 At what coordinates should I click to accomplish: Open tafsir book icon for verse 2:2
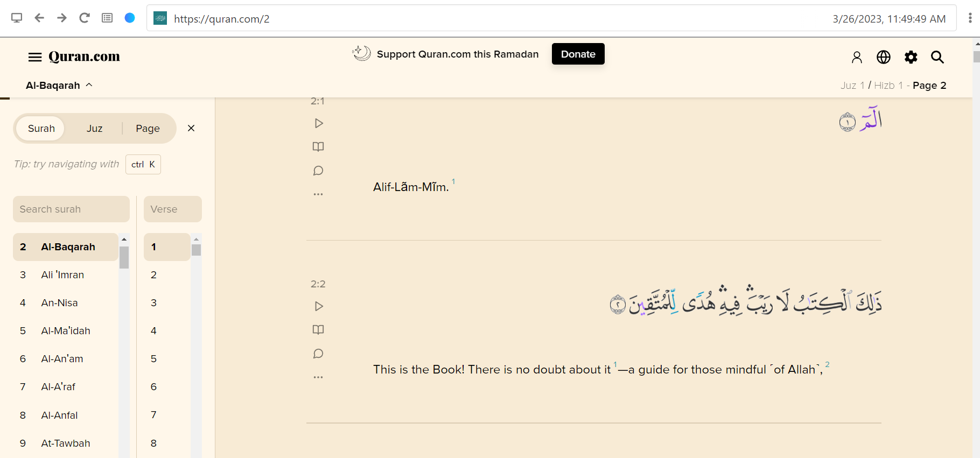(x=318, y=329)
